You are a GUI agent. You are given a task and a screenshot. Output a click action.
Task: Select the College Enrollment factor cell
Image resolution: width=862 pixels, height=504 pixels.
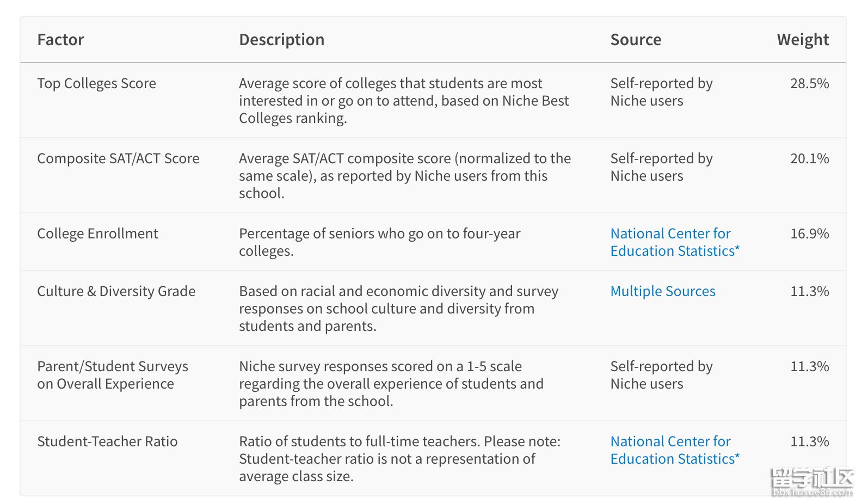pos(97,233)
